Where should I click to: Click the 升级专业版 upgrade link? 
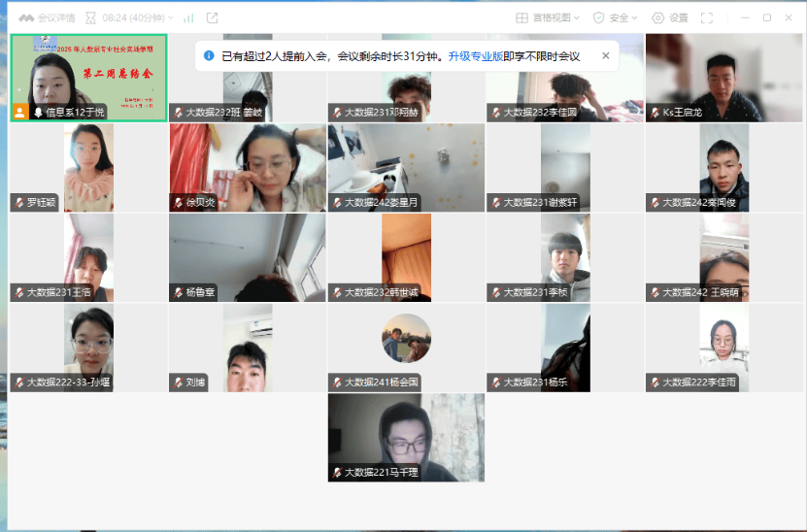[476, 56]
